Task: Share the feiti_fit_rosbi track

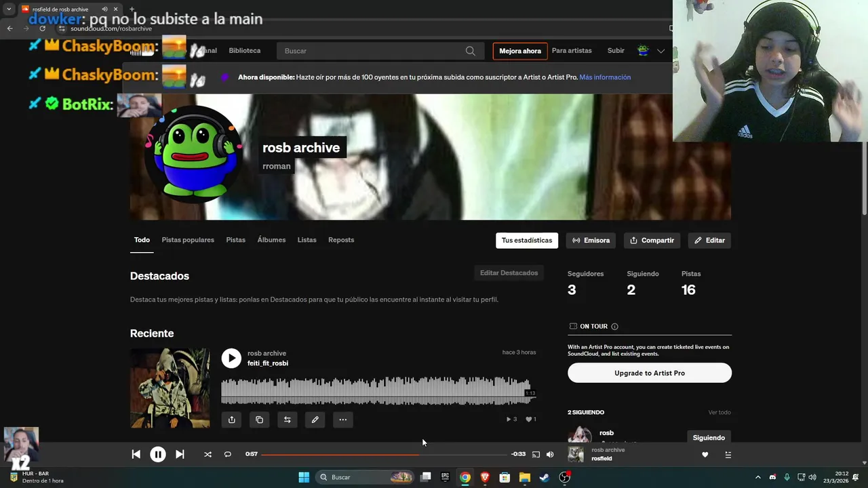Action: click(x=232, y=420)
